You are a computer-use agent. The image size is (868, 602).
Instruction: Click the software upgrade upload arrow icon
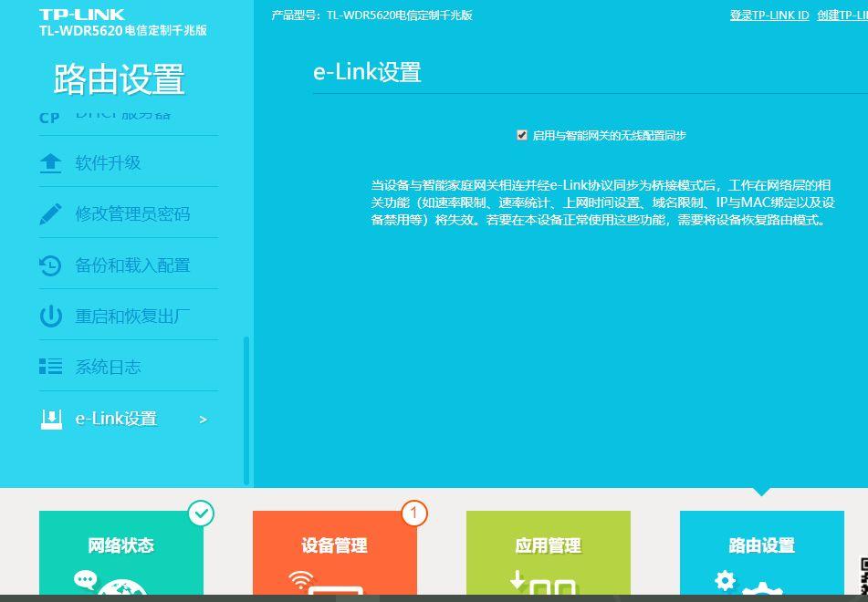click(50, 163)
